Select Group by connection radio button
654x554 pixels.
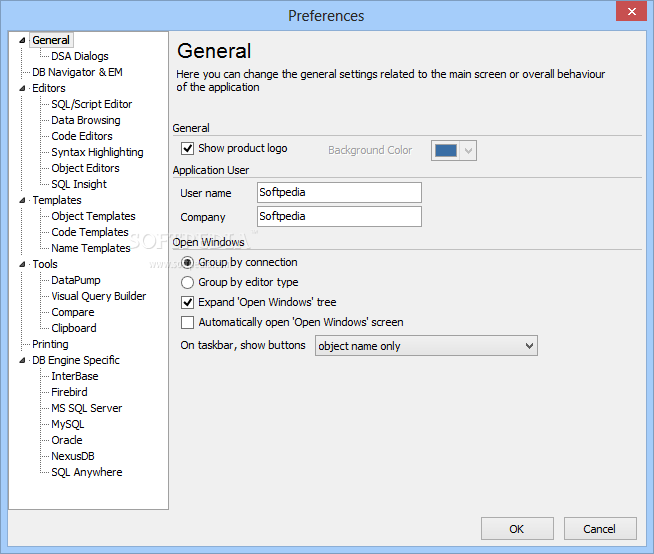pos(188,263)
